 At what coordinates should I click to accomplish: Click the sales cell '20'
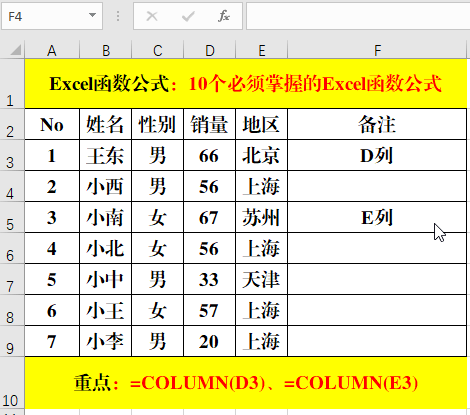[x=210, y=341]
